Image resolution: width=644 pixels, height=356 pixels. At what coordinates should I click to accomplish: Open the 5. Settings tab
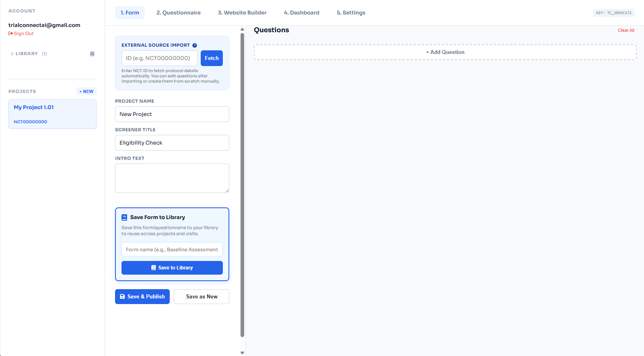351,13
